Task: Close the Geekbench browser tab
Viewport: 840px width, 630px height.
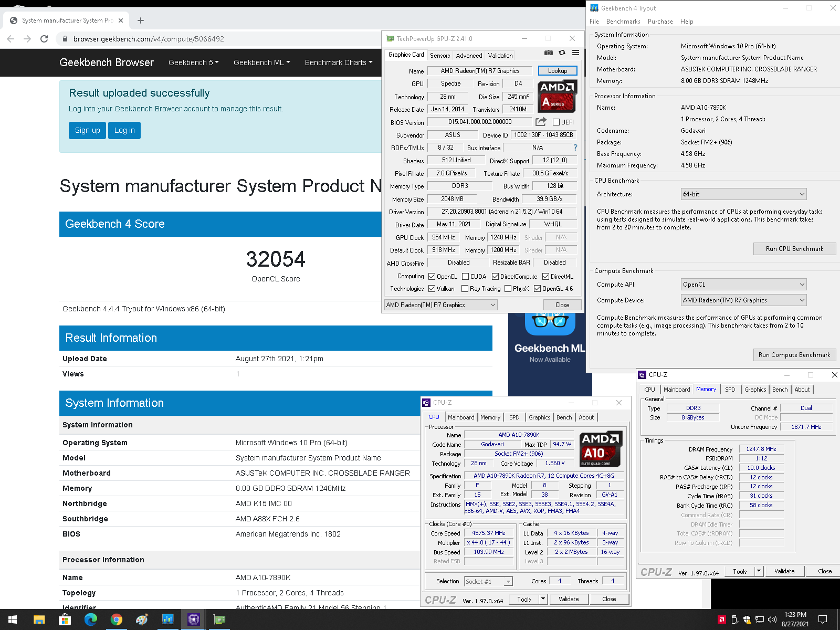Action: click(x=121, y=20)
